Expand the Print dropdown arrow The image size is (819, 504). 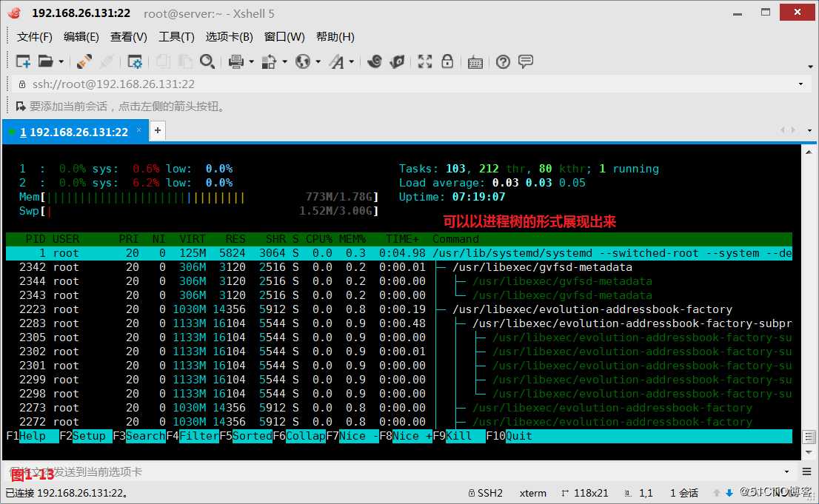(x=251, y=61)
